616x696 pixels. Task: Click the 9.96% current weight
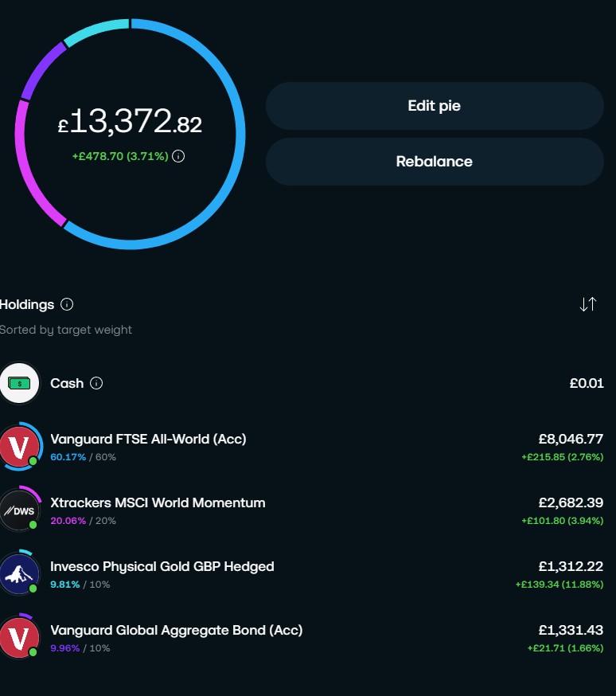(x=65, y=648)
